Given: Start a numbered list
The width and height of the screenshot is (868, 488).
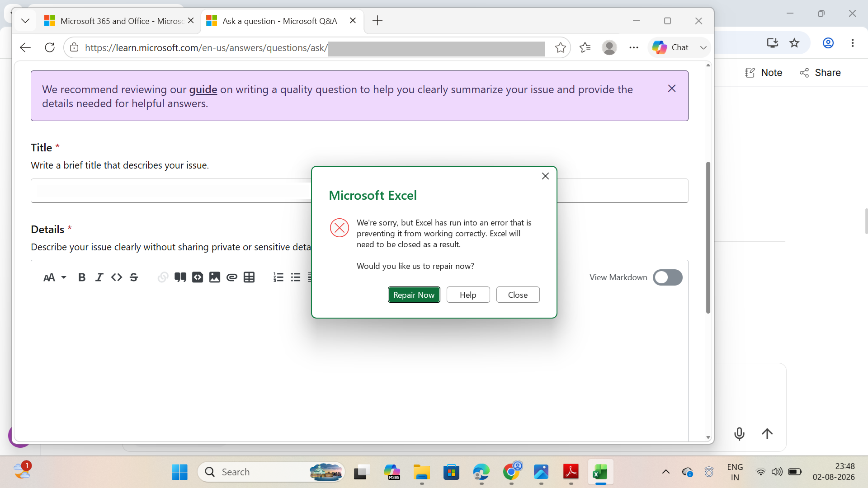Looking at the screenshot, I should click(278, 277).
